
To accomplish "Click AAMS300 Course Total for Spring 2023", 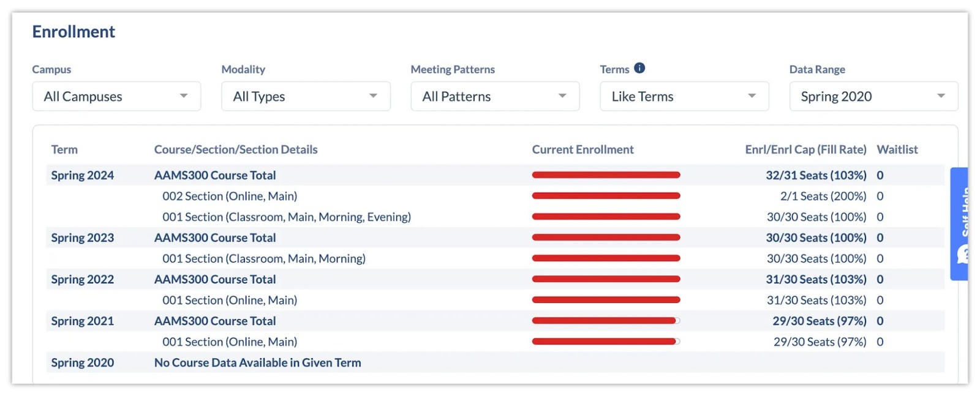I will [215, 238].
